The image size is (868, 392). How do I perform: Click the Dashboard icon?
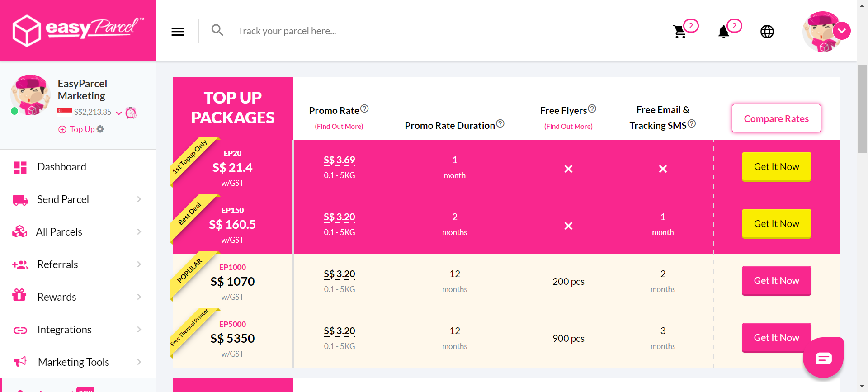point(20,167)
